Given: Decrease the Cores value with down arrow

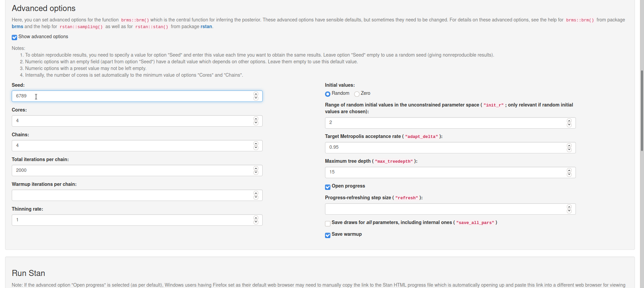Looking at the screenshot, I should tap(256, 123).
